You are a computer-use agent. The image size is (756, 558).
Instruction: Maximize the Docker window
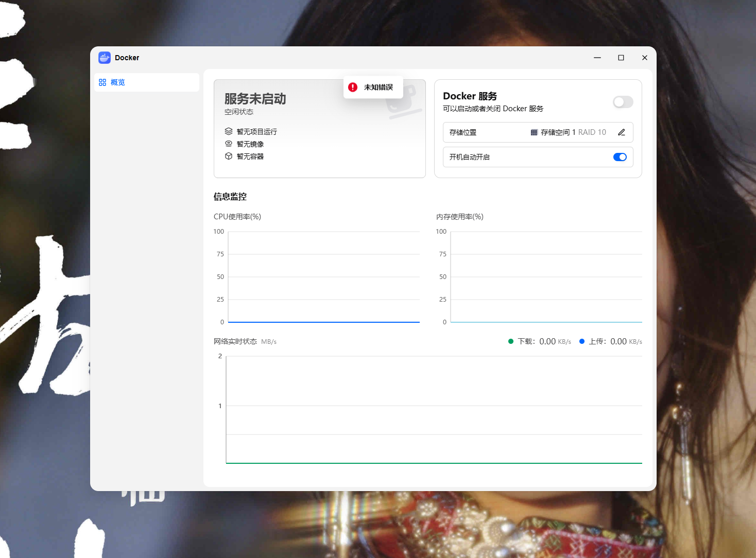click(x=621, y=58)
